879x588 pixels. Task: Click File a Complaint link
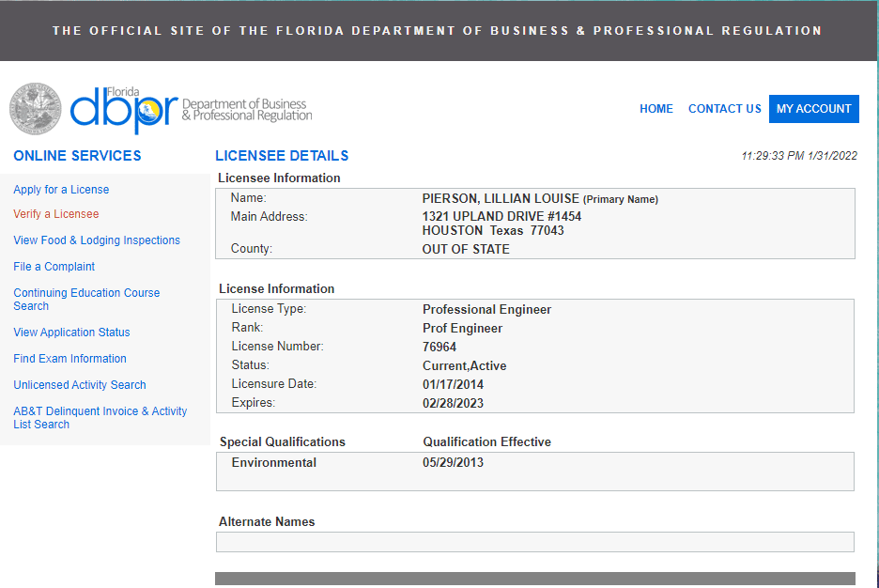click(54, 267)
